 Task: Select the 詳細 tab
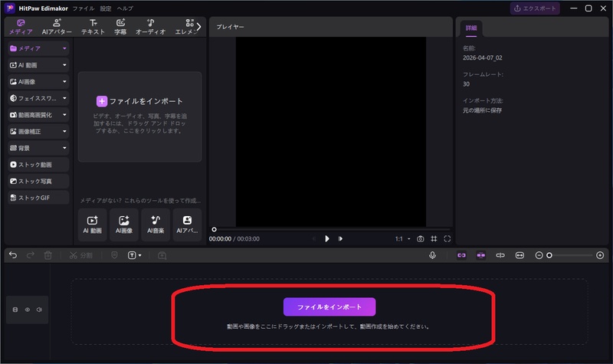pyautogui.click(x=471, y=28)
